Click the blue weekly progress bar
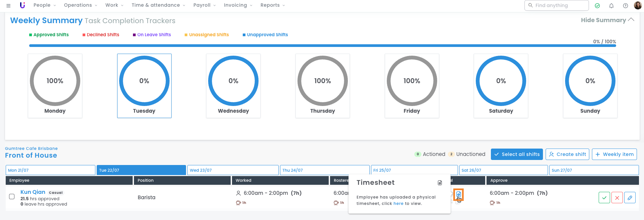644x220 pixels. click(x=322, y=46)
